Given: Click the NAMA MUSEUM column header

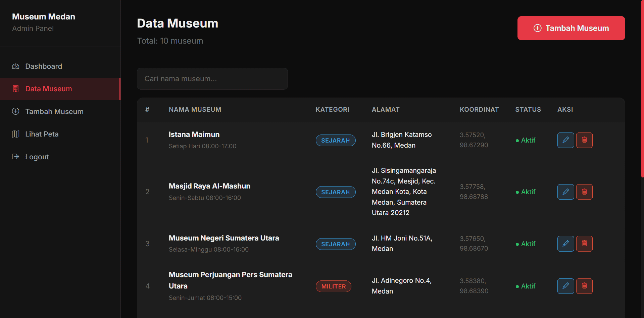Looking at the screenshot, I should click(195, 110).
